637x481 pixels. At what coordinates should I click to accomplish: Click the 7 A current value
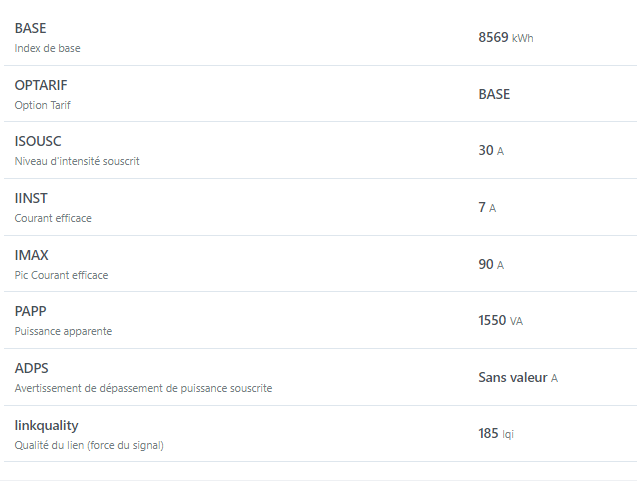[x=487, y=207]
